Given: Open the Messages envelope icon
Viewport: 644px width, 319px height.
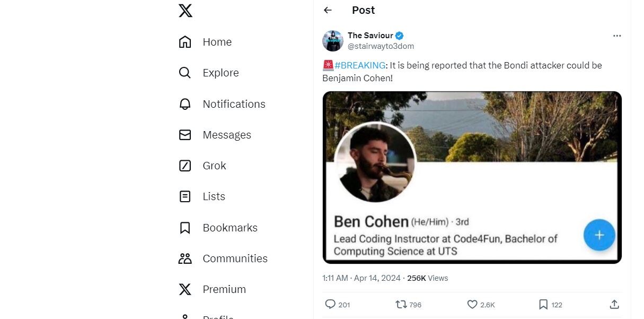Looking at the screenshot, I should pyautogui.click(x=184, y=134).
